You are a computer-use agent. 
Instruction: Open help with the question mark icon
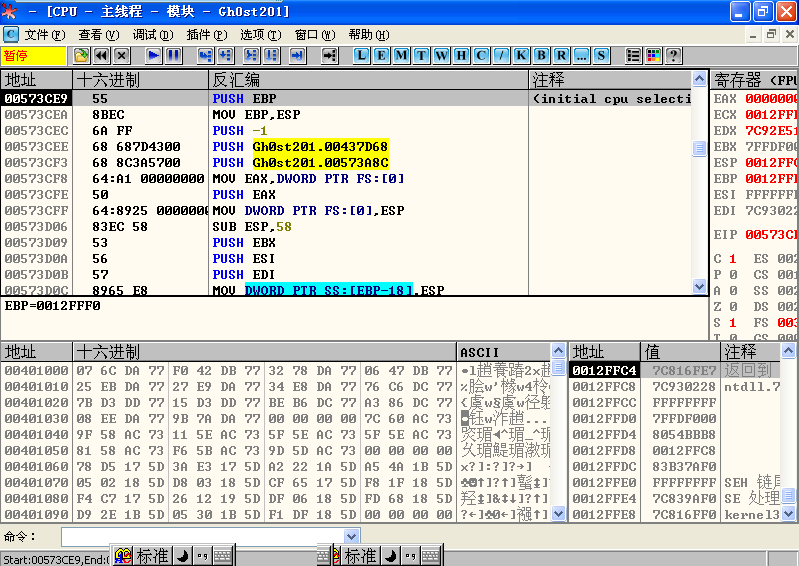pyautogui.click(x=673, y=56)
